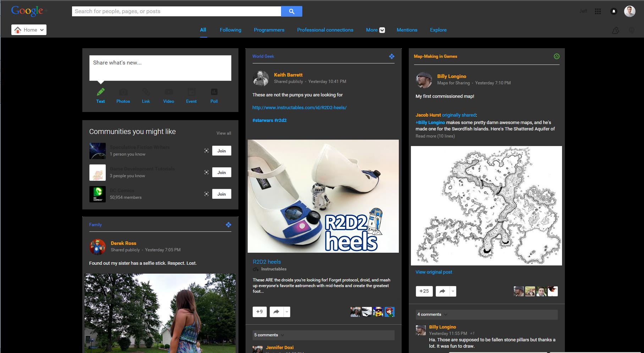Click the Share what's new box
The width and height of the screenshot is (644, 353).
click(160, 68)
